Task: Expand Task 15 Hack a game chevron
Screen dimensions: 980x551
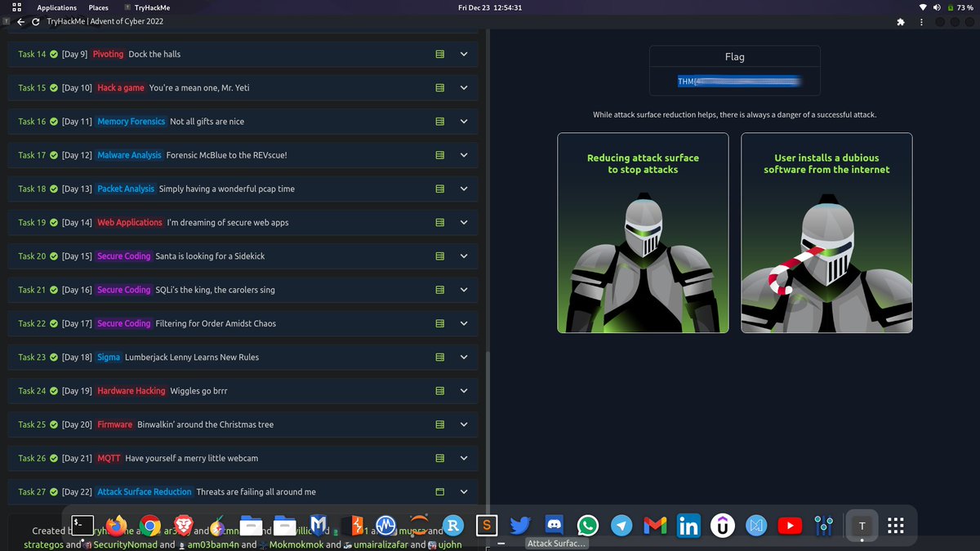Action: tap(464, 87)
